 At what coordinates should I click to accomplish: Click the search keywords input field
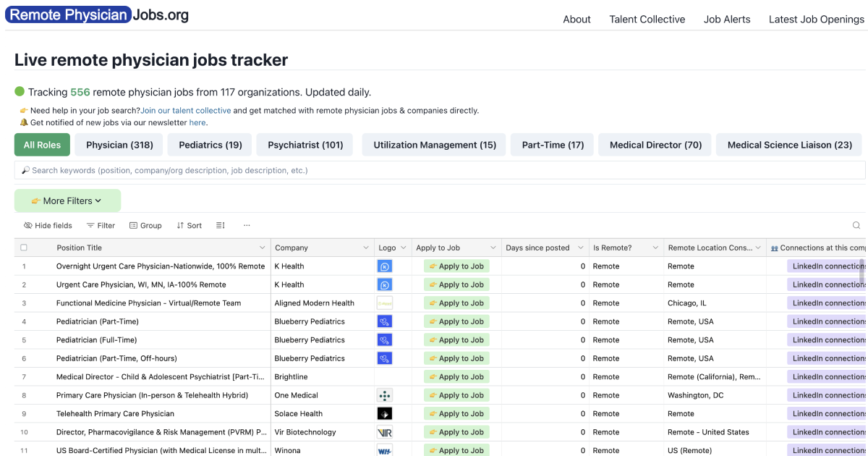coord(440,170)
